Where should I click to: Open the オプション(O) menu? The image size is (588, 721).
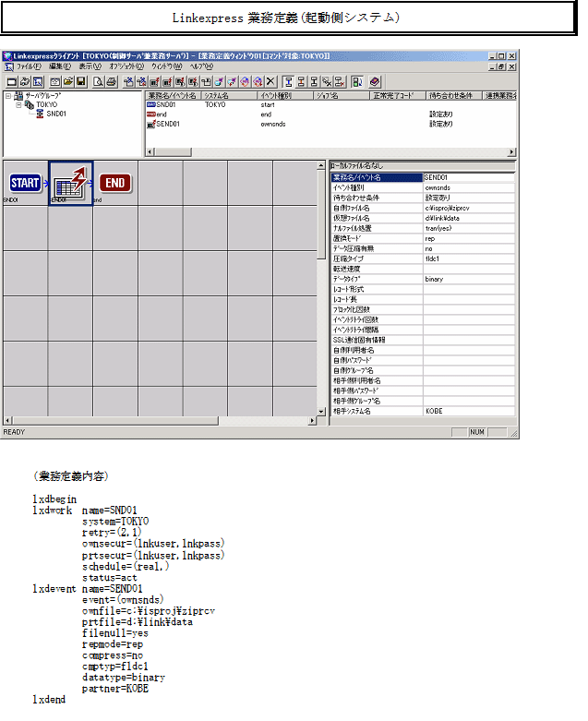click(125, 66)
